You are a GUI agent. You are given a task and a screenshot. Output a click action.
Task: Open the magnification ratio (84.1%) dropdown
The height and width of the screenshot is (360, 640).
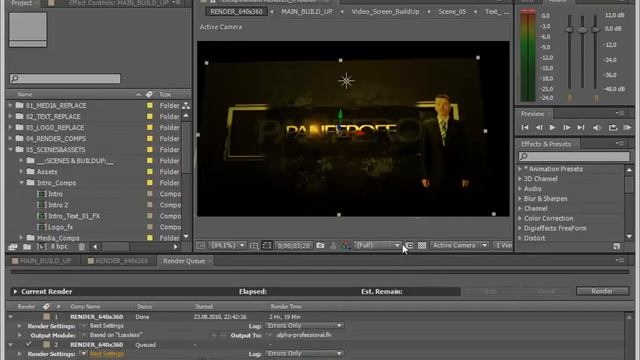click(227, 245)
